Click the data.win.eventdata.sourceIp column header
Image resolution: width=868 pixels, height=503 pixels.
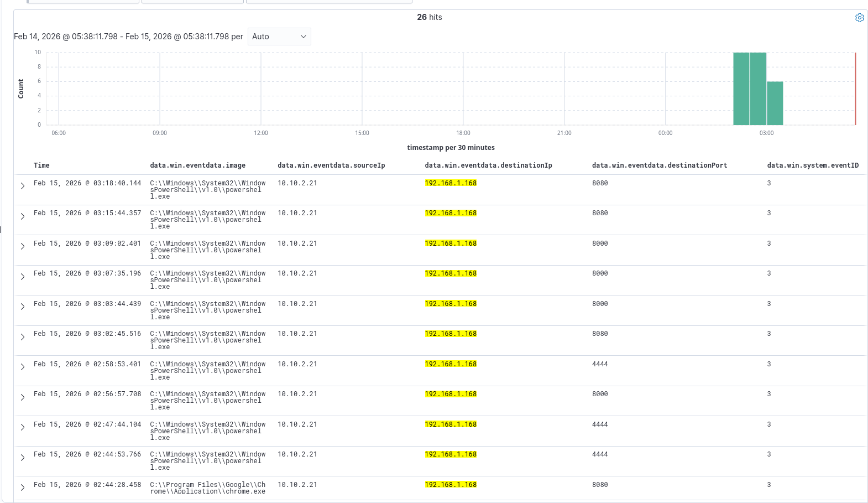pos(331,165)
